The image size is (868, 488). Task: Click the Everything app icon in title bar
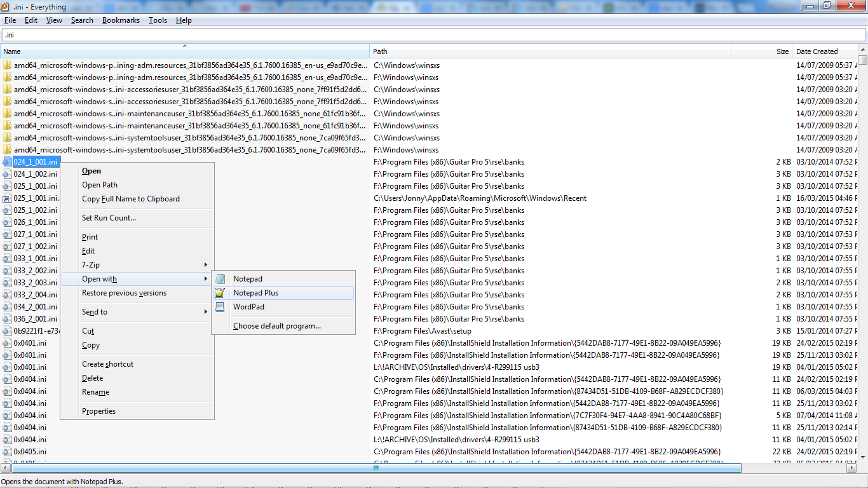(x=5, y=6)
